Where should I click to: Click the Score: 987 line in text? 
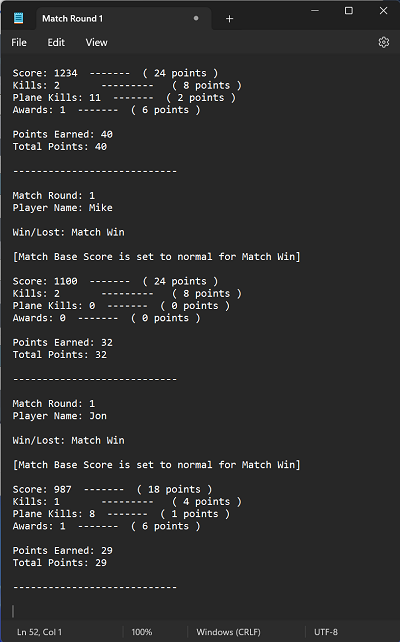(113, 489)
